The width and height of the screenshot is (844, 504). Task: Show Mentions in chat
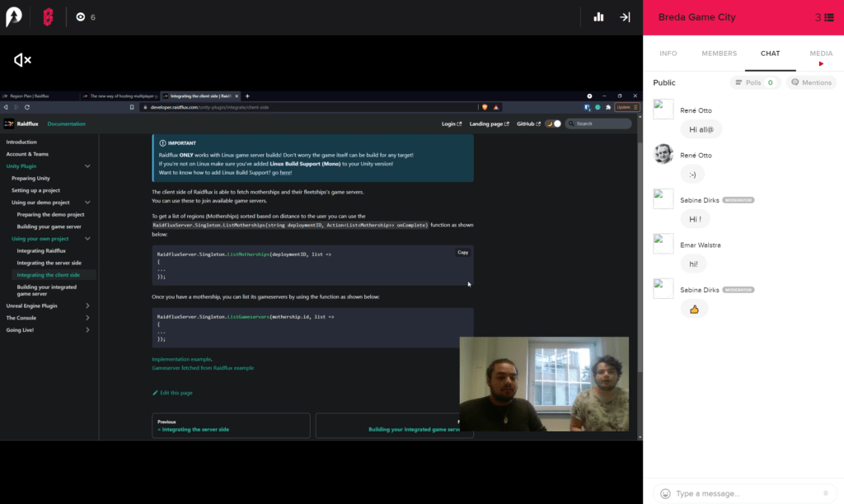click(x=811, y=82)
